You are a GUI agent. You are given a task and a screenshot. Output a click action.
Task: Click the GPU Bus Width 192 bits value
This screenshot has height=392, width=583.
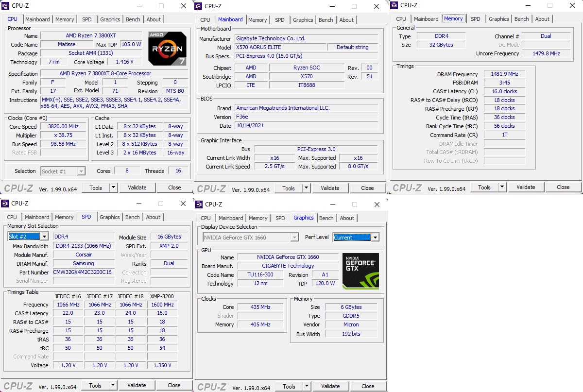pyautogui.click(x=351, y=334)
